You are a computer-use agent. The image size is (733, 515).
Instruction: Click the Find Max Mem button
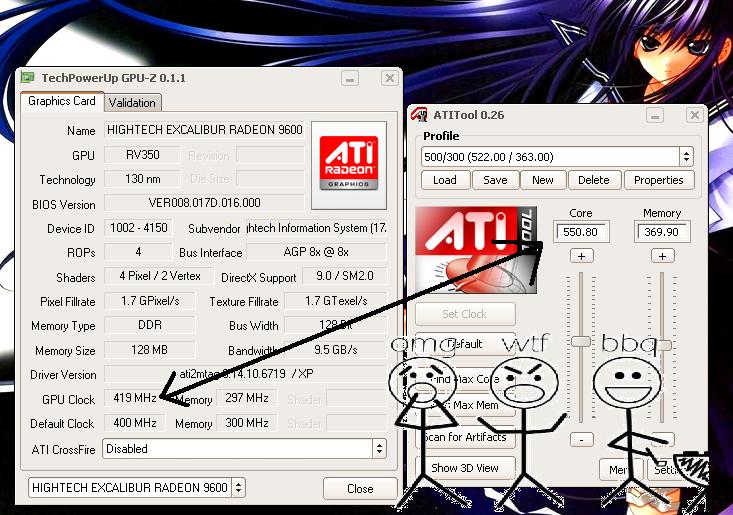pyautogui.click(x=465, y=405)
